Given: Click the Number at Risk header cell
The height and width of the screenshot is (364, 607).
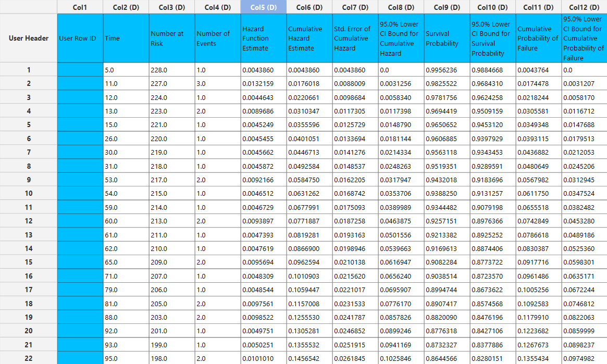Looking at the screenshot, I should click(172, 39).
